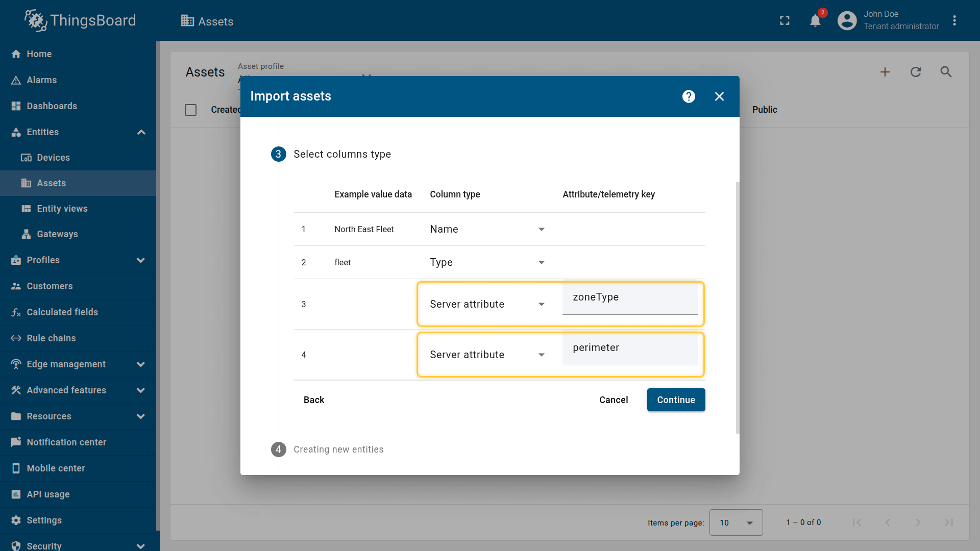Click the Back button

[313, 400]
